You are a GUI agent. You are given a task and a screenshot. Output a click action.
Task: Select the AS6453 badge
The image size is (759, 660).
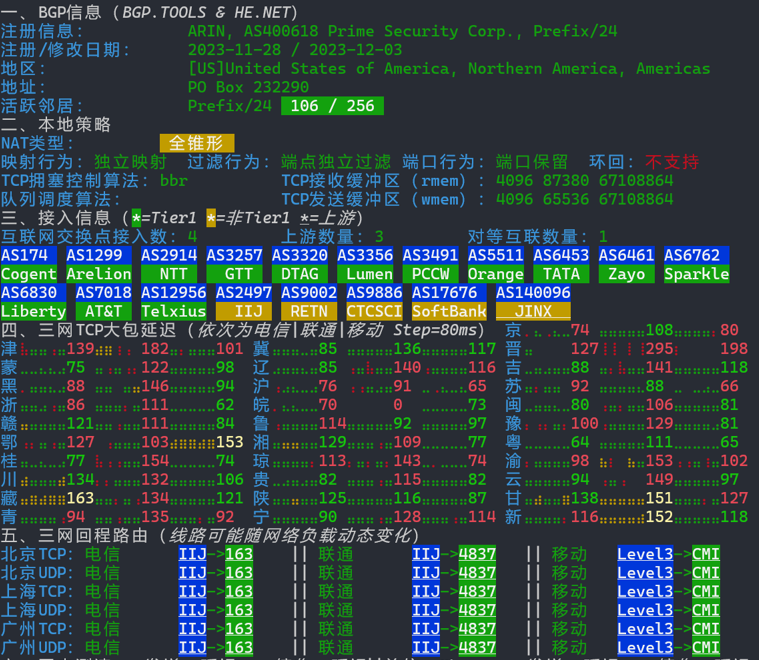(561, 255)
